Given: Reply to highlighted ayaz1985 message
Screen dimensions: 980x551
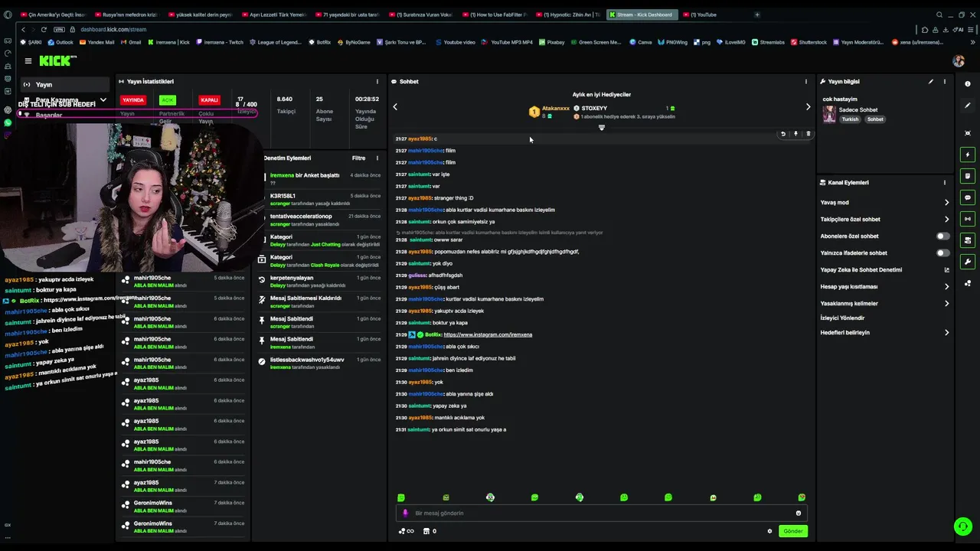Looking at the screenshot, I should coord(782,134).
